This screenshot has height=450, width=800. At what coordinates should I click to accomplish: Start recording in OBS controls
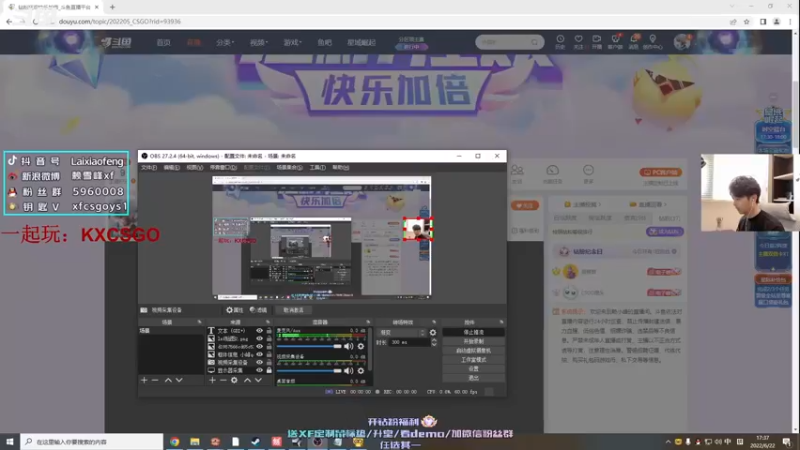(473, 341)
